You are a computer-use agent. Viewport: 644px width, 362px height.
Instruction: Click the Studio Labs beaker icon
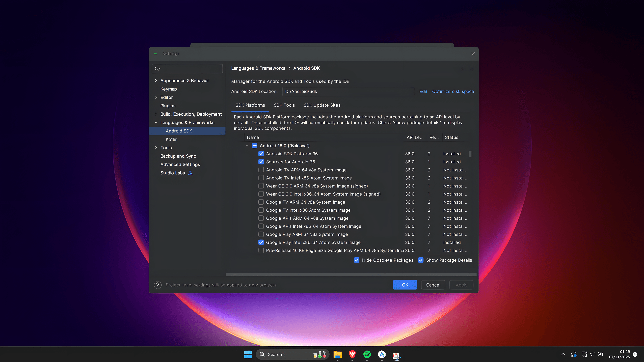click(190, 173)
